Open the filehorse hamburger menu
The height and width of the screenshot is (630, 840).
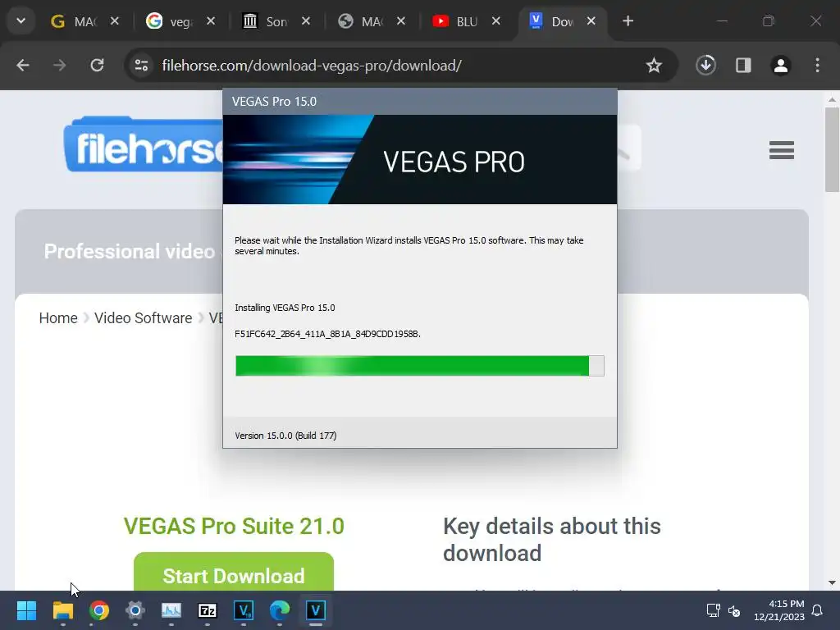pyautogui.click(x=782, y=150)
